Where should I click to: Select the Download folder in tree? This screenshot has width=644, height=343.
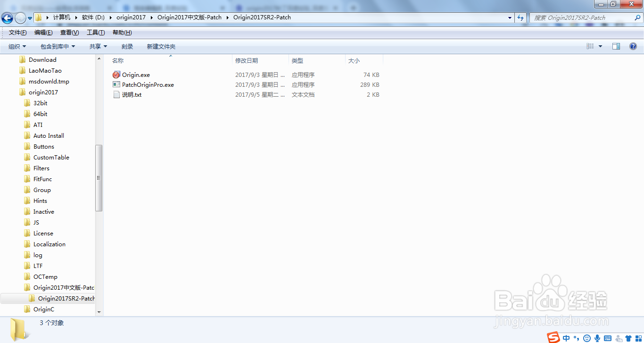coord(42,59)
